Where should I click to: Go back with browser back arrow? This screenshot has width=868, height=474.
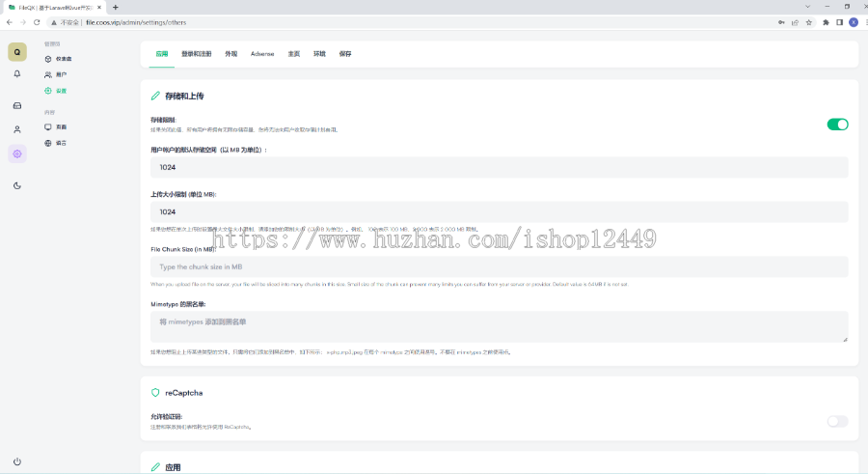coord(10,22)
